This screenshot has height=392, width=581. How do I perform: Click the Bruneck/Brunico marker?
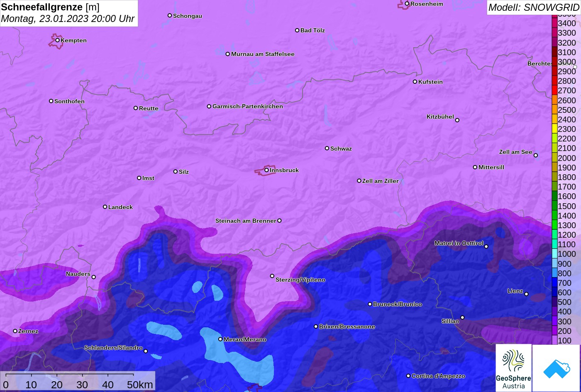point(370,304)
